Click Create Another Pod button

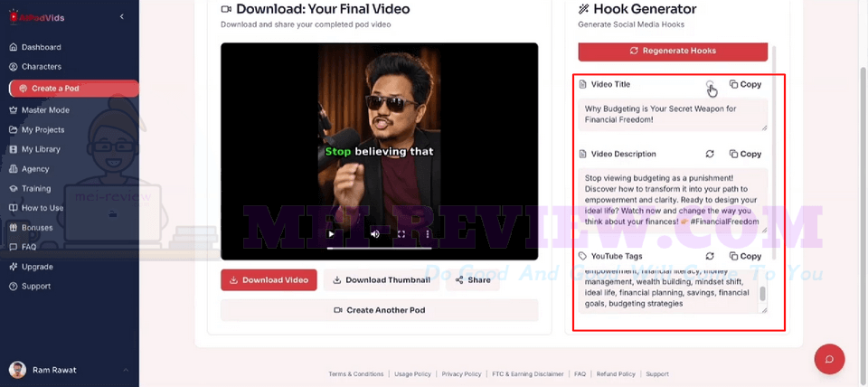(x=379, y=310)
